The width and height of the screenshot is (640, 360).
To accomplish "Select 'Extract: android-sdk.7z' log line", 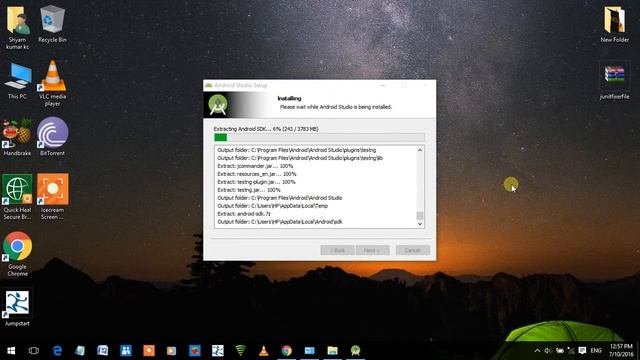I will point(244,214).
